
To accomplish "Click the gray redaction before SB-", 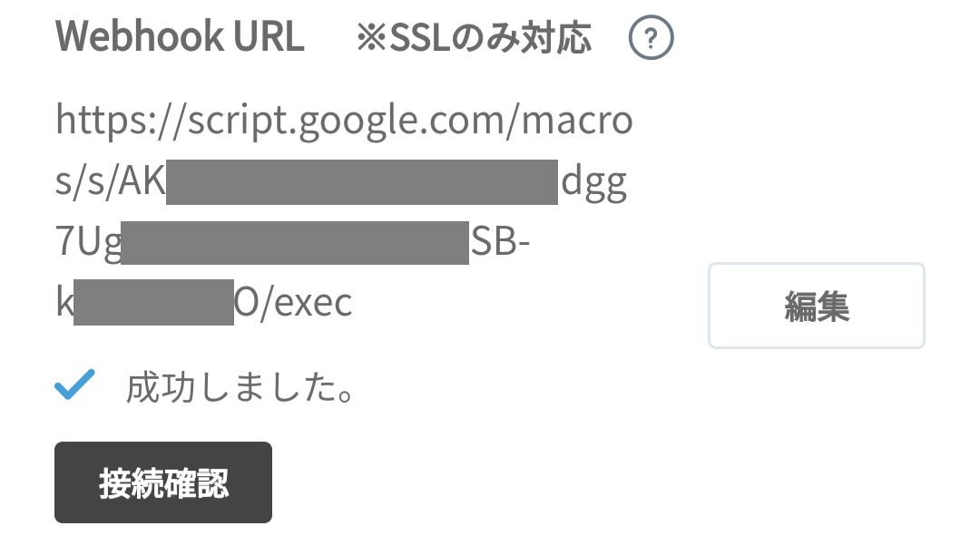I will pyautogui.click(x=295, y=242).
